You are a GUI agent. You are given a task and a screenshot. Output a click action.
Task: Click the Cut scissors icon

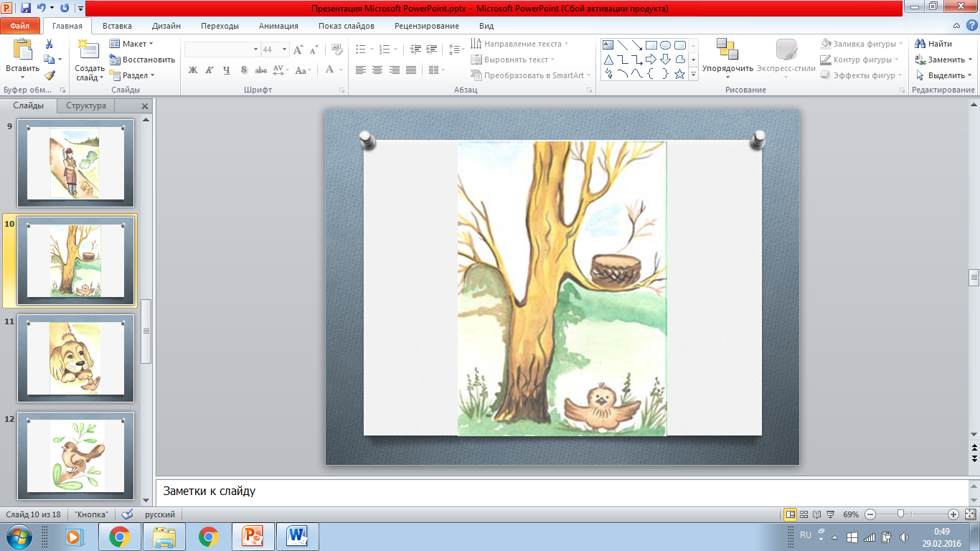[49, 44]
